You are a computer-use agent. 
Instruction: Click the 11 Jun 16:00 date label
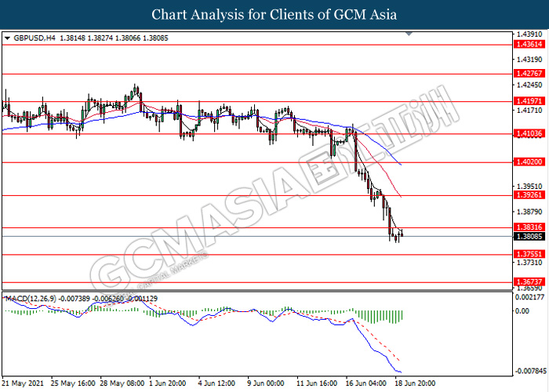317,383
